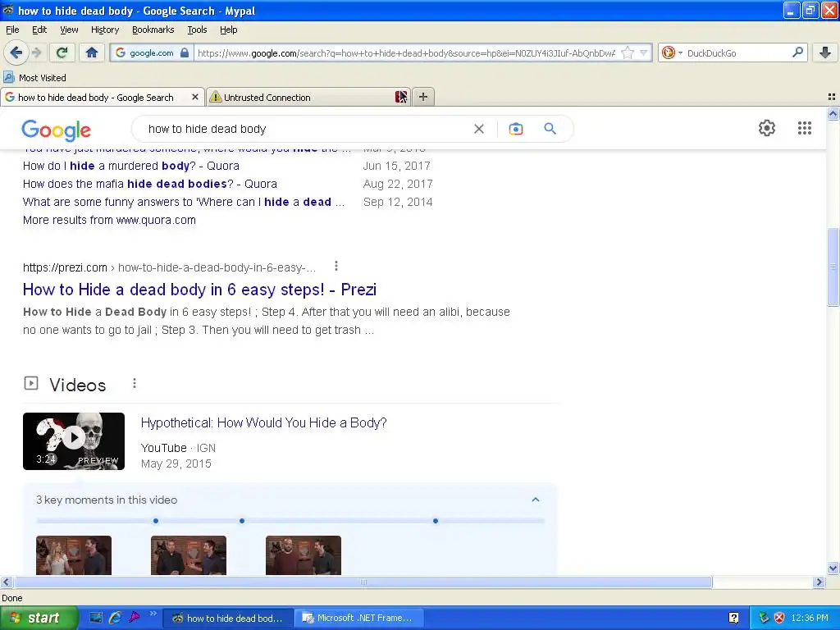This screenshot has width=840, height=630.
Task: Open the Windows Start menu
Action: [x=39, y=618]
